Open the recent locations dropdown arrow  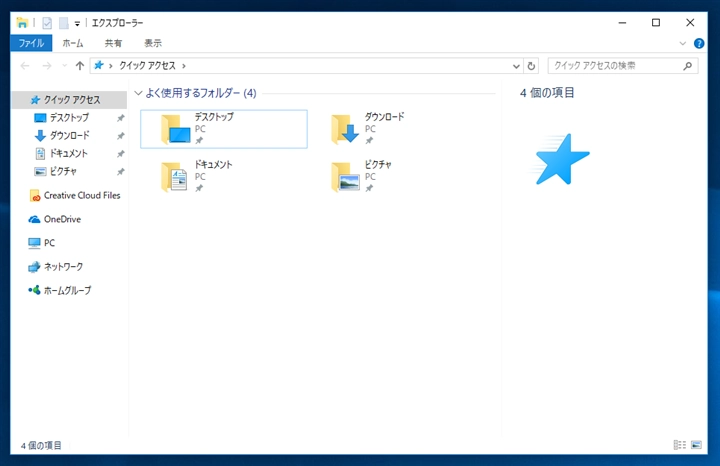tap(64, 66)
